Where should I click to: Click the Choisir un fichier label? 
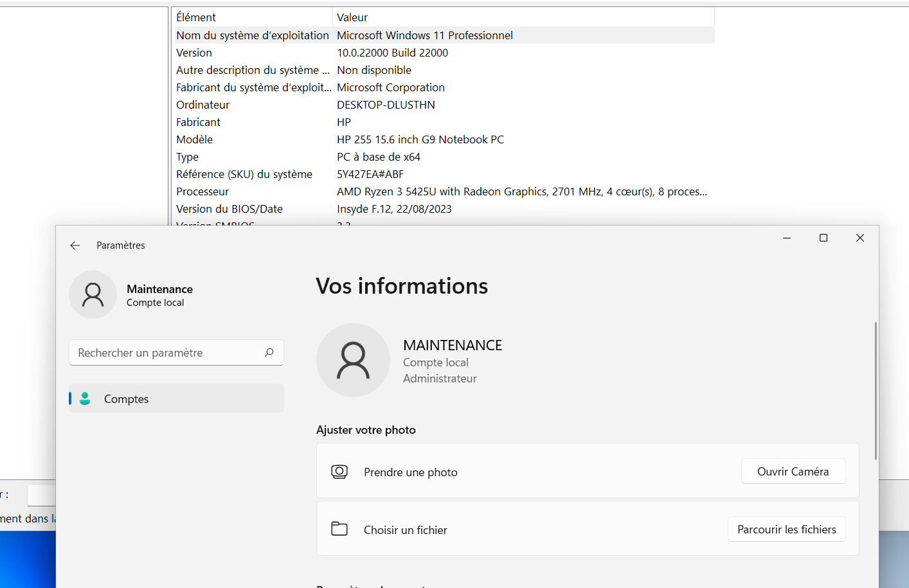pyautogui.click(x=406, y=530)
